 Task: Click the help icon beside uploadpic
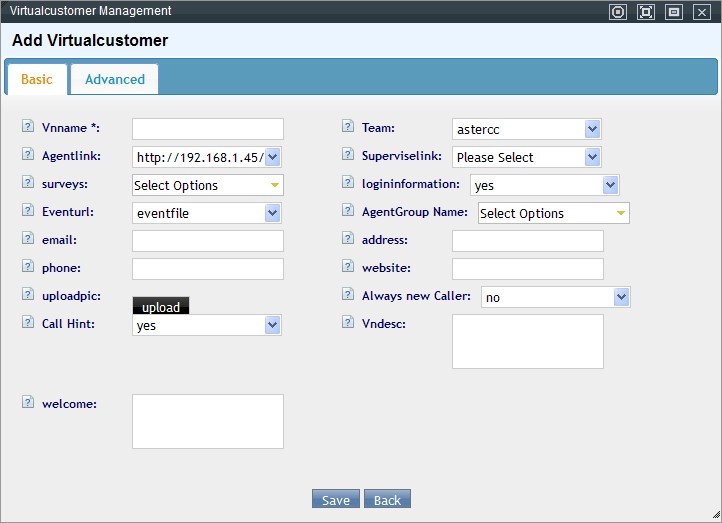[x=27, y=295]
